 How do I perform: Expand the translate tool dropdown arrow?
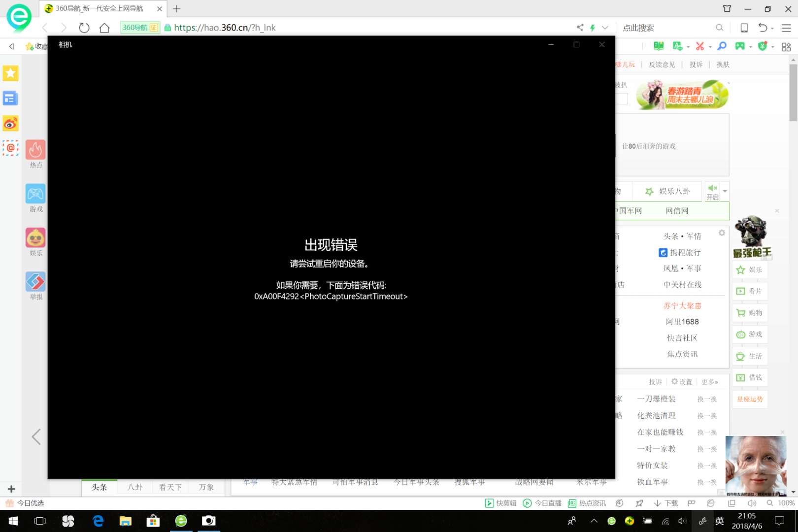pyautogui.click(x=688, y=47)
